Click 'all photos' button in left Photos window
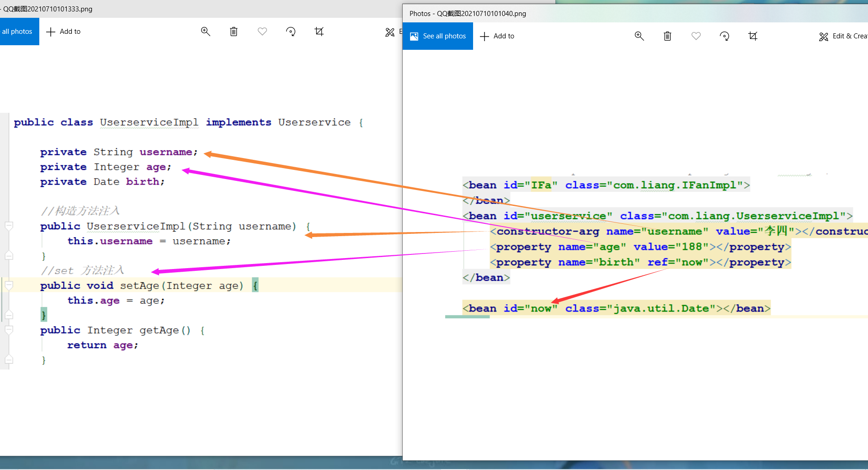Viewport: 868px width, 470px height. pyautogui.click(x=20, y=32)
